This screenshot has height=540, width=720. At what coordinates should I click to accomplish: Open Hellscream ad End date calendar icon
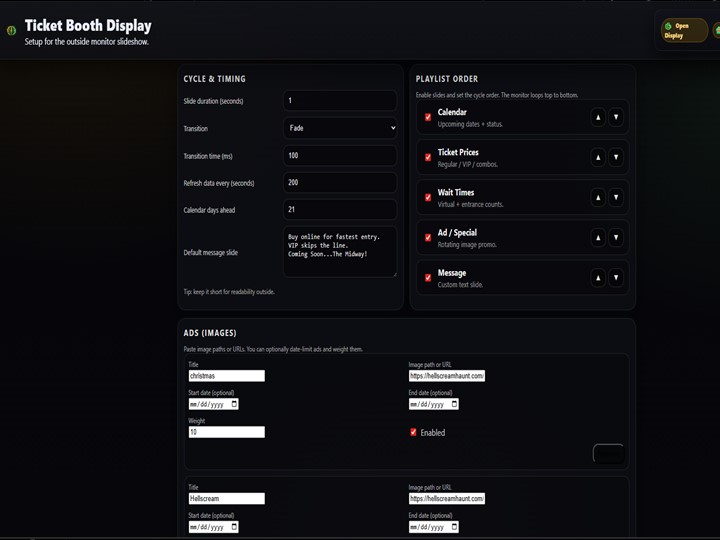point(455,527)
